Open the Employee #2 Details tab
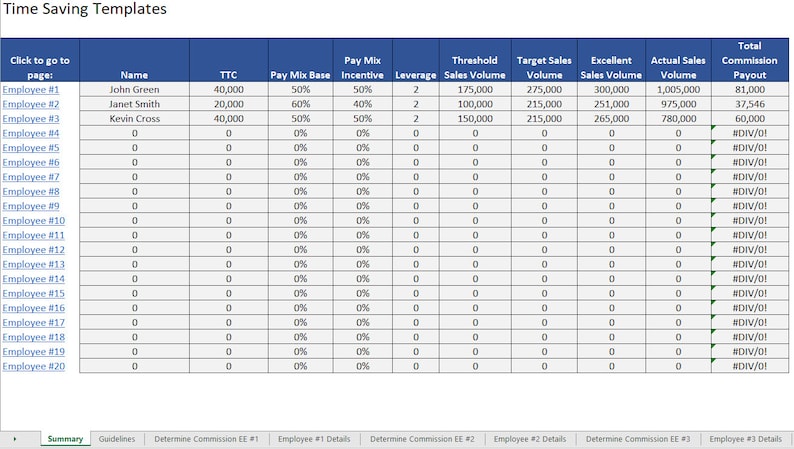794x449 pixels. click(x=530, y=439)
